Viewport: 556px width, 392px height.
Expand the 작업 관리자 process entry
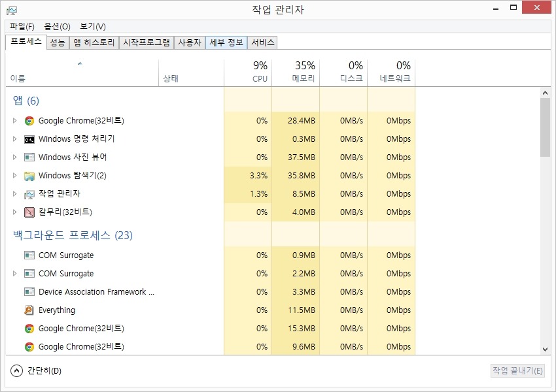14,193
